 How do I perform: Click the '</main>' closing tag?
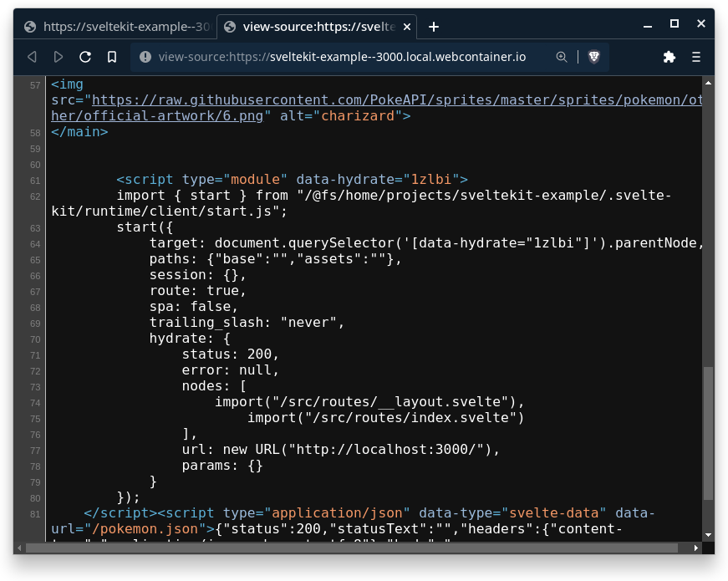pyautogui.click(x=79, y=132)
